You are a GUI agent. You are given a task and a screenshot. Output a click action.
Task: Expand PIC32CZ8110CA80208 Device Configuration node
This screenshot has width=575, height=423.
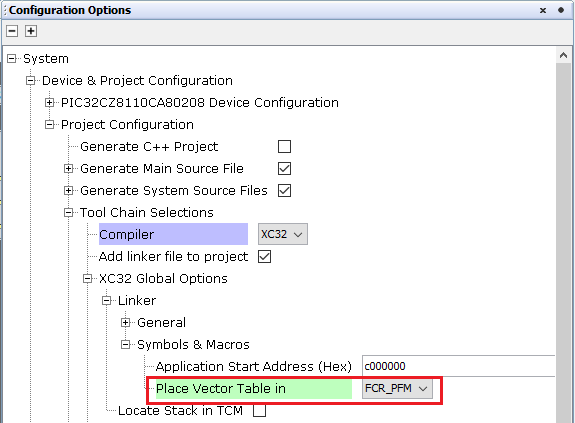[50, 103]
